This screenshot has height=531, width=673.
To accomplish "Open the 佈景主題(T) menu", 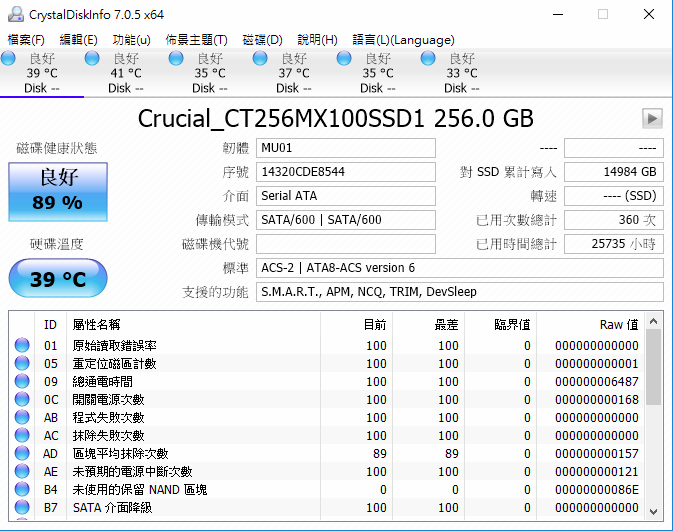I will (196, 40).
